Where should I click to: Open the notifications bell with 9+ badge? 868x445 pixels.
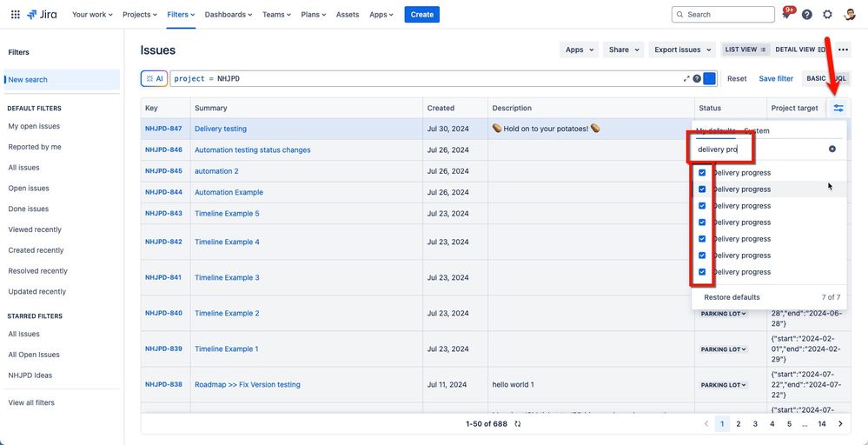tap(786, 15)
